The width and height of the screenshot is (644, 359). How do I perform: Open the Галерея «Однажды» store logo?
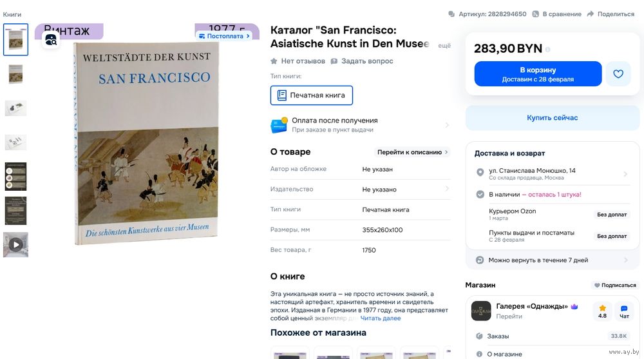pos(480,311)
